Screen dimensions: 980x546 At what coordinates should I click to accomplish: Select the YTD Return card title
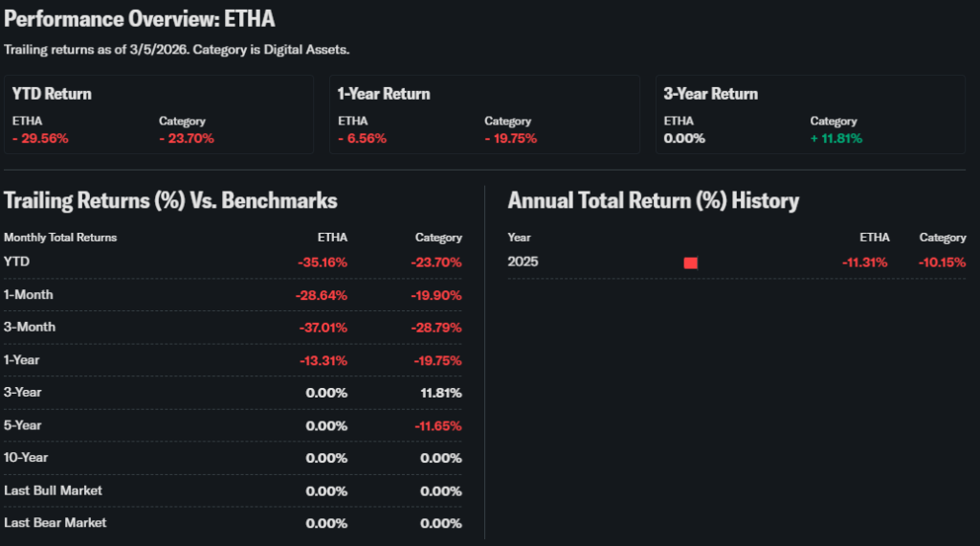(52, 94)
